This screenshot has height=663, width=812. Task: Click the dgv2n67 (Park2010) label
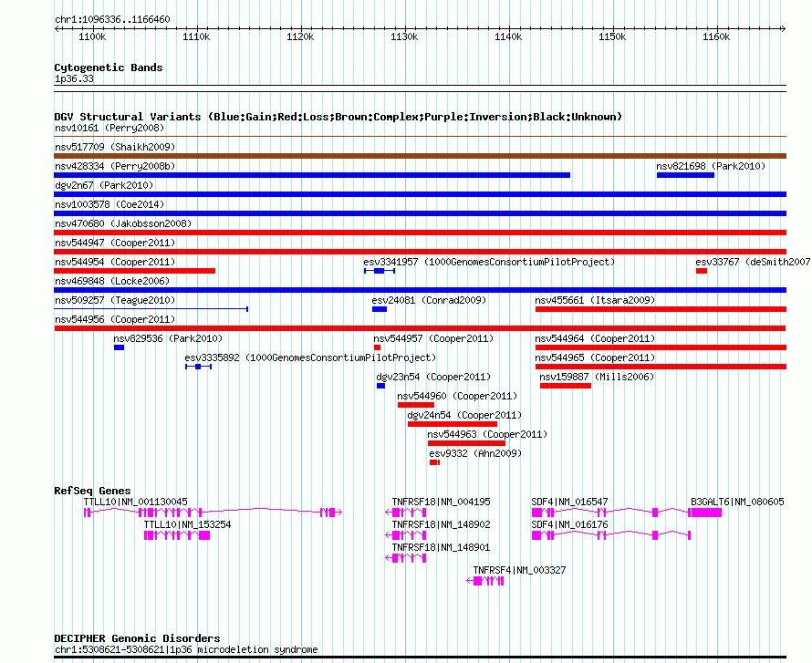coord(104,185)
